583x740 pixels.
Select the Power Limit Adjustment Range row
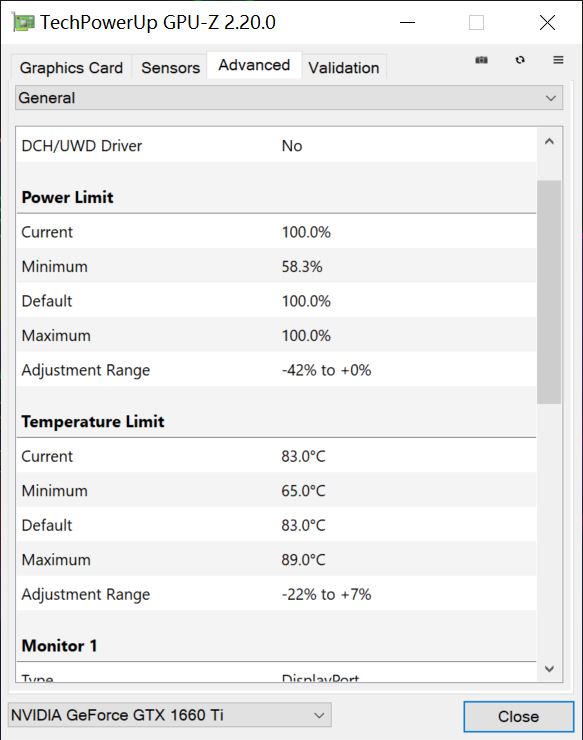point(277,370)
